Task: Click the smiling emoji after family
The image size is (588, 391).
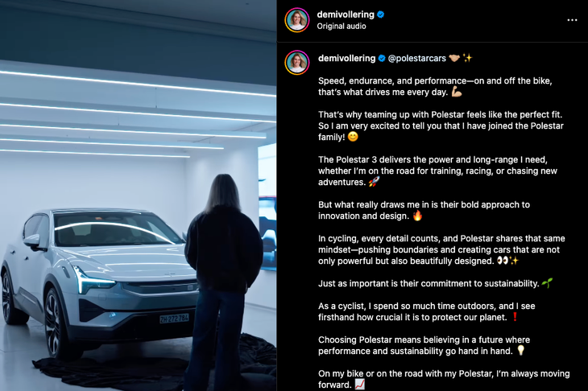Action: [353, 137]
